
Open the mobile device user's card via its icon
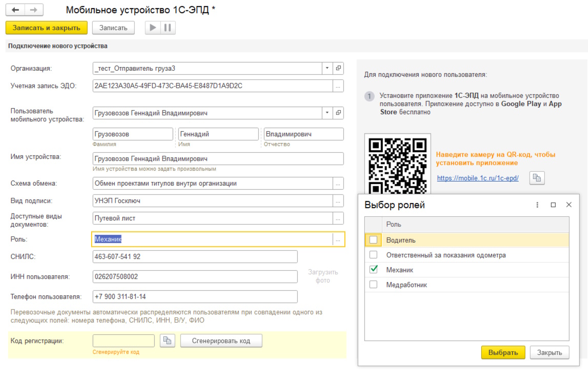[x=338, y=113]
